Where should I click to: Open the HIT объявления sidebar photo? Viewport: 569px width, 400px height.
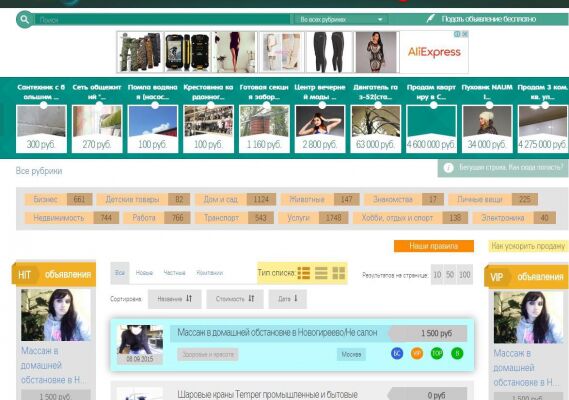(56, 315)
